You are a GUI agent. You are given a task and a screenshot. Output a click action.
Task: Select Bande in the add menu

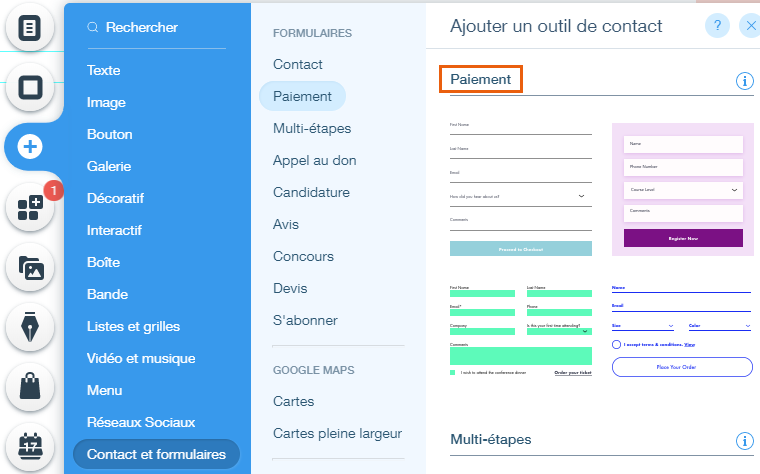107,294
